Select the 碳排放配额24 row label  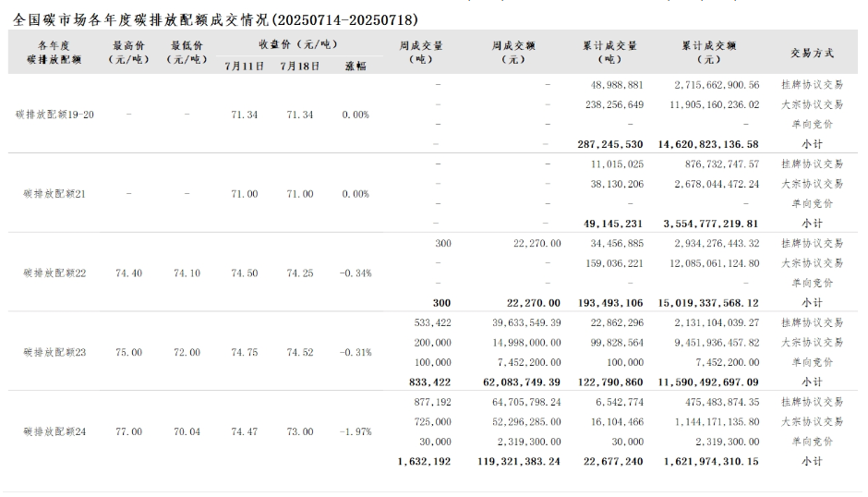pos(54,431)
